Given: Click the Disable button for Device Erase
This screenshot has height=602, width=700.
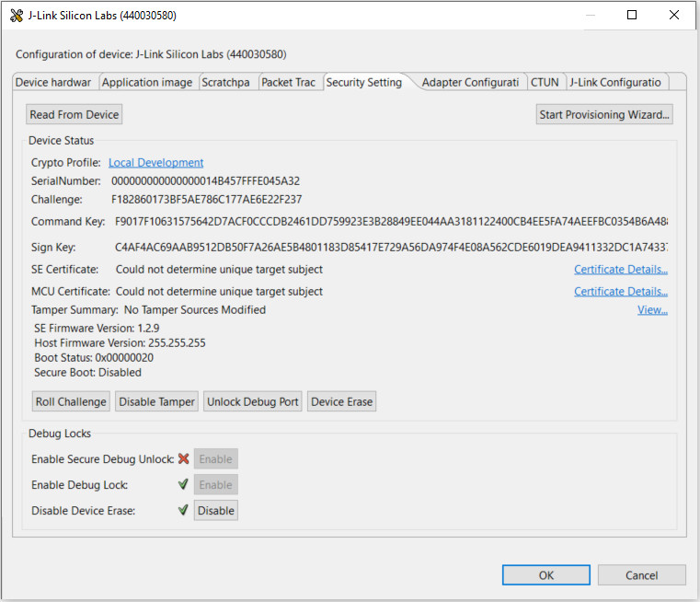Looking at the screenshot, I should [x=216, y=510].
